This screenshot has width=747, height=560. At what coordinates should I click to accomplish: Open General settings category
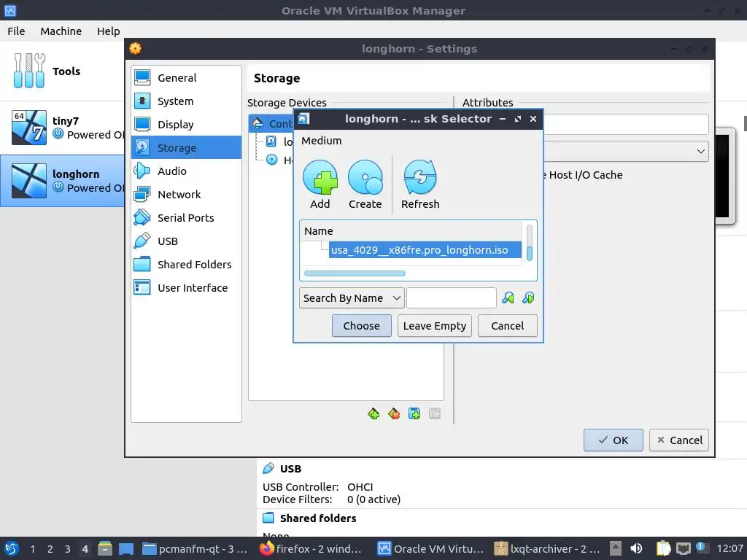(186, 77)
